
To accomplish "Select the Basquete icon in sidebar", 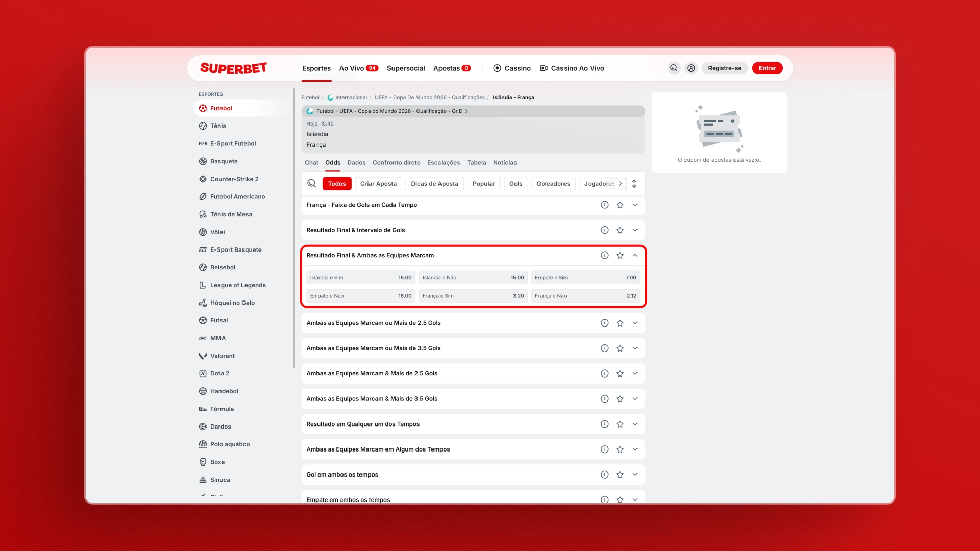I will click(x=203, y=161).
